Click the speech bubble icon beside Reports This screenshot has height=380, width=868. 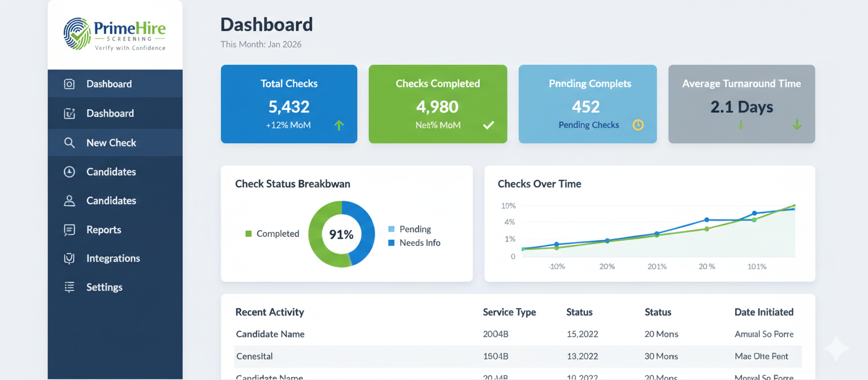point(70,230)
